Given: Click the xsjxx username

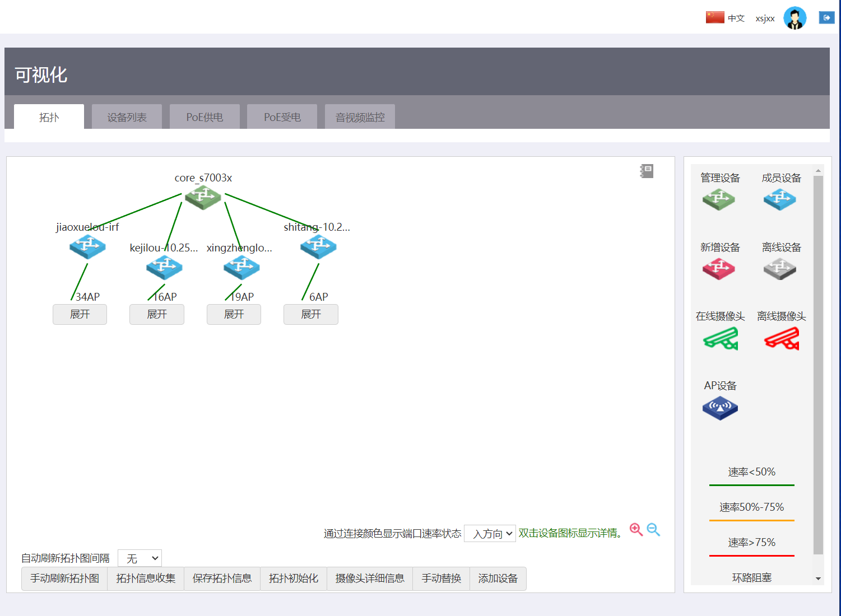Looking at the screenshot, I should [x=765, y=18].
